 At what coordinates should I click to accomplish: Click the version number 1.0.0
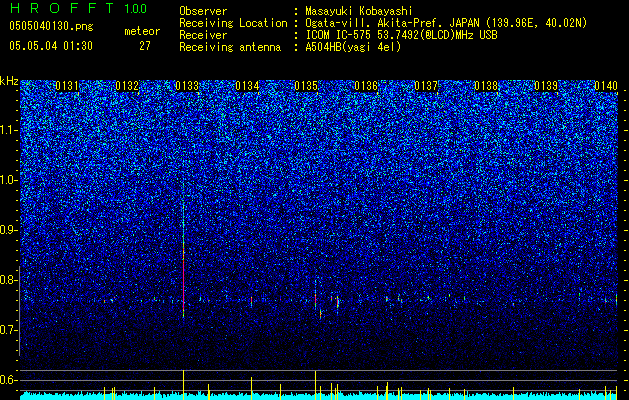135,8
